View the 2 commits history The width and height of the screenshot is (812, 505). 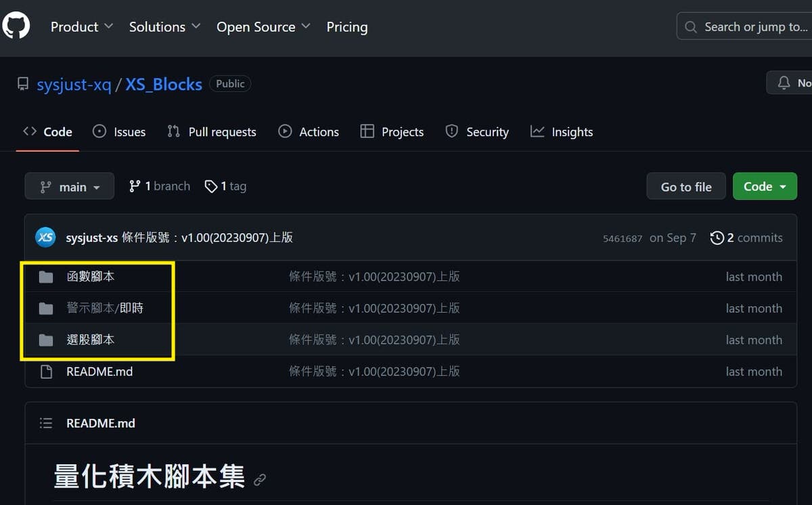click(746, 238)
